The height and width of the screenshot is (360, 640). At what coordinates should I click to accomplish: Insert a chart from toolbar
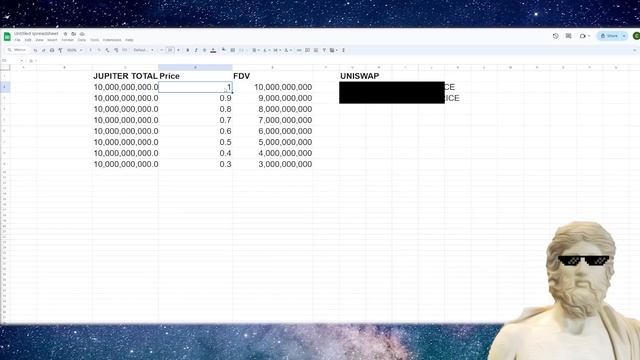[316, 50]
